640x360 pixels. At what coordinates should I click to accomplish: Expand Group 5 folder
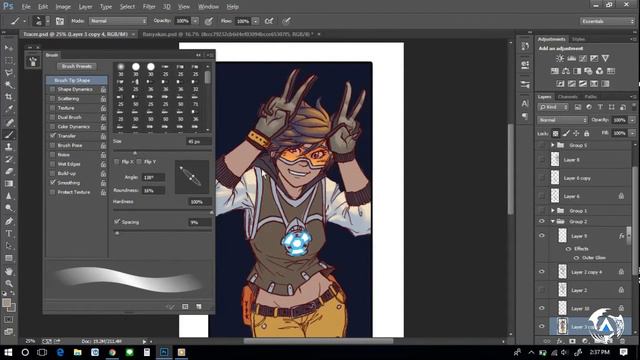(553, 145)
